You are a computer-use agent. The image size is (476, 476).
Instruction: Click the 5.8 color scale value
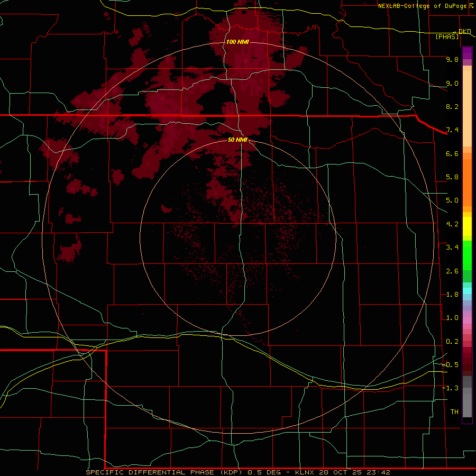tap(452, 177)
